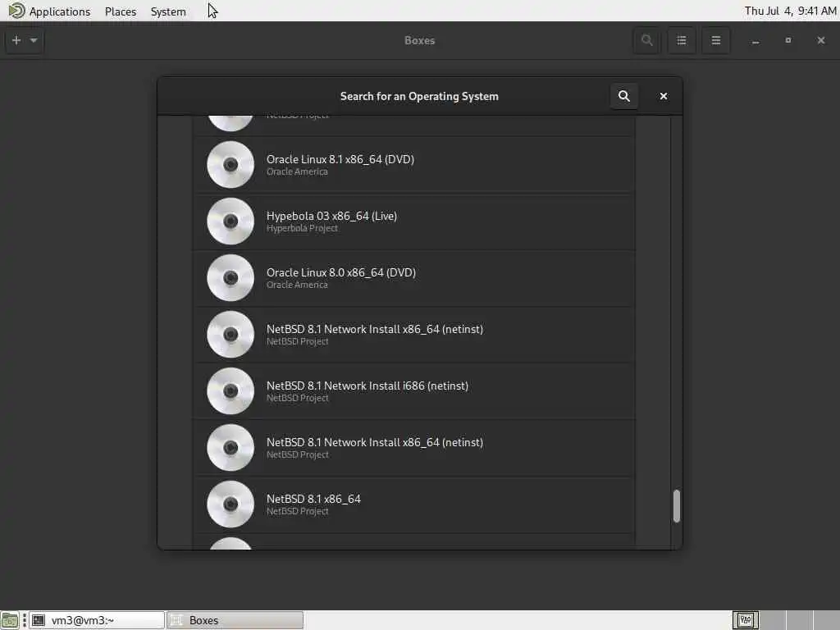Screen dimensions: 840x630
Task: Click the disc icon for NetBSD 8.1 i686 netinst
Action: [231, 391]
